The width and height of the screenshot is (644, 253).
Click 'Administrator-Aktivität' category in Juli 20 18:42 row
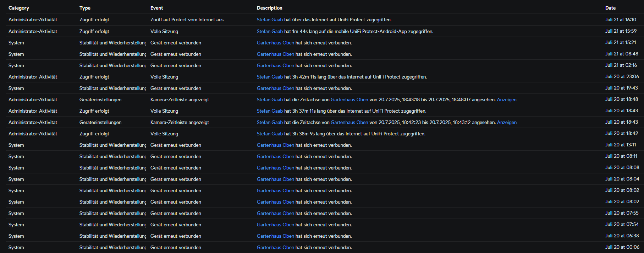pyautogui.click(x=33, y=134)
